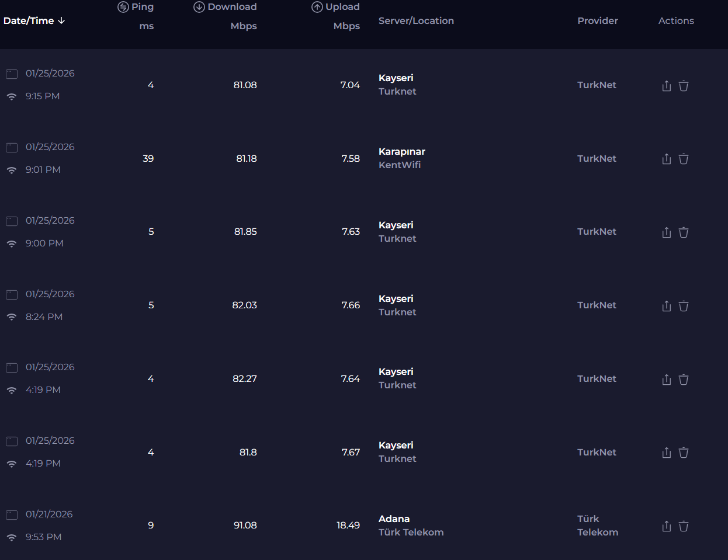Screen dimensions: 728x560
Task: Click the Provider column header
Action: tap(598, 20)
